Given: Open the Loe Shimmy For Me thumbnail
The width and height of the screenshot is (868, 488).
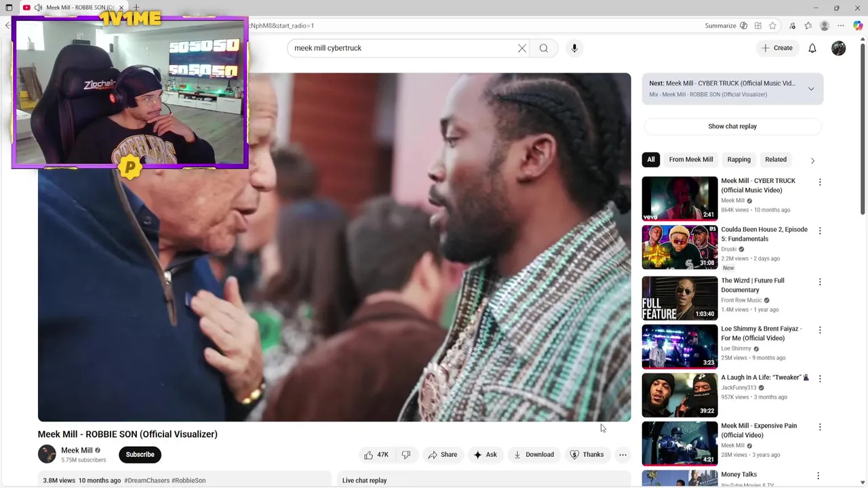Looking at the screenshot, I should click(679, 346).
